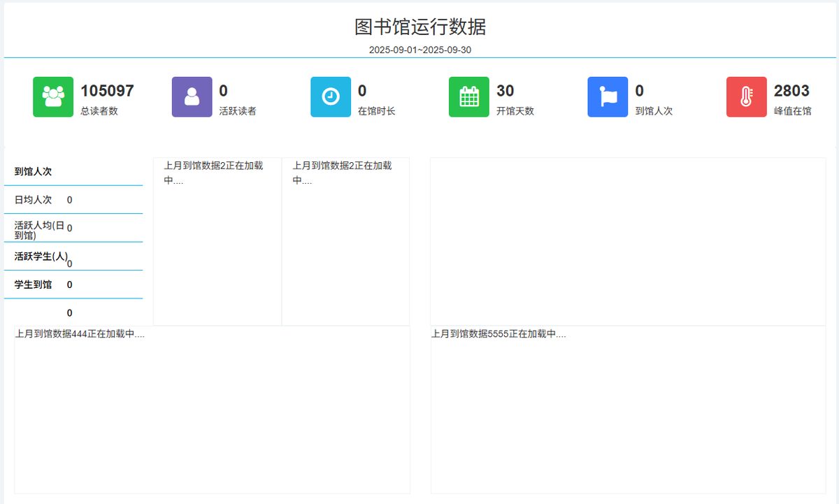839x504 pixels.
Task: Click the 学生到馆 row label
Action: click(33, 285)
